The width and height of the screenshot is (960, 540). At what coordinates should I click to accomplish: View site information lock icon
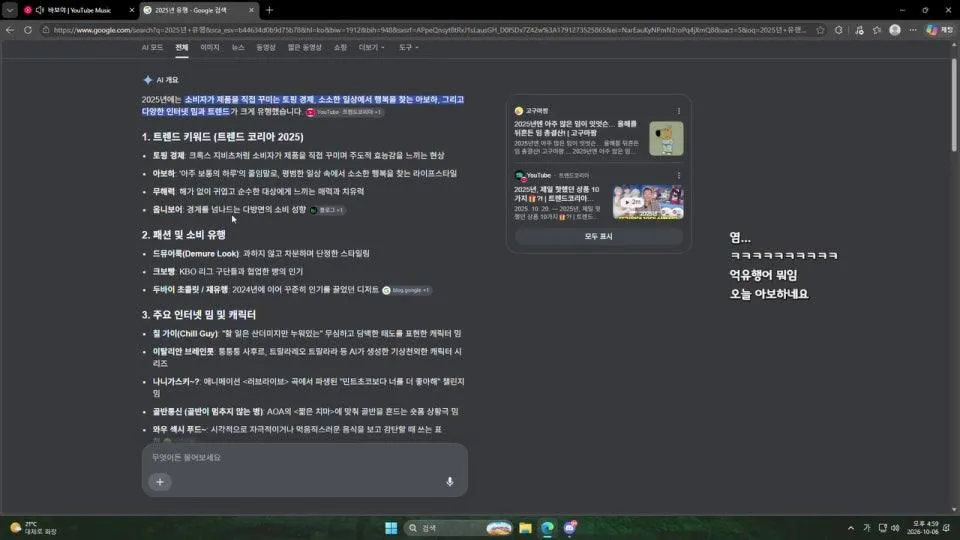pyautogui.click(x=46, y=30)
